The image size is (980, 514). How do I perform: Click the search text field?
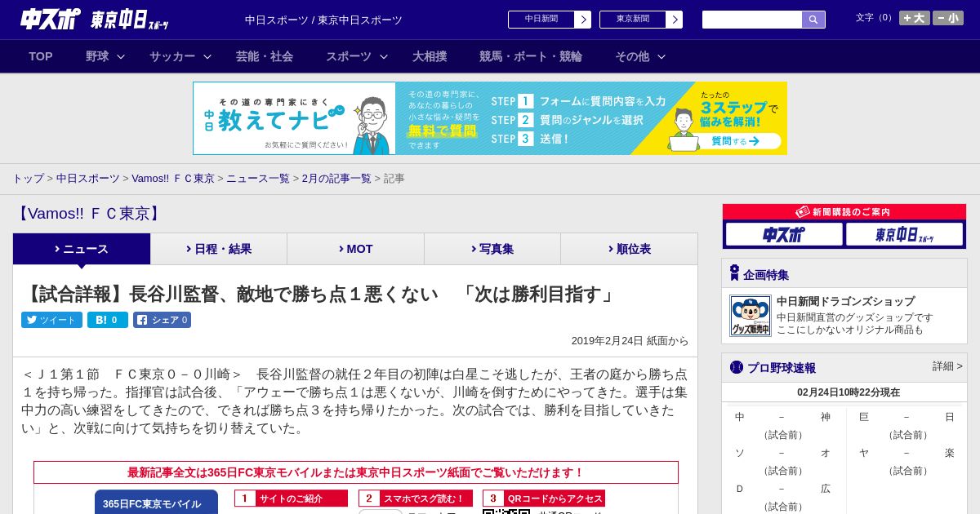752,20
